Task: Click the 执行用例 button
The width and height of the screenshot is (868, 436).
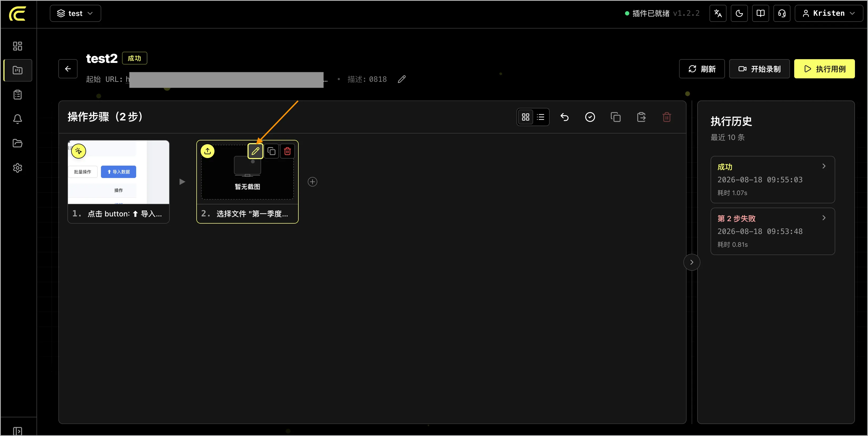Action: pos(824,69)
